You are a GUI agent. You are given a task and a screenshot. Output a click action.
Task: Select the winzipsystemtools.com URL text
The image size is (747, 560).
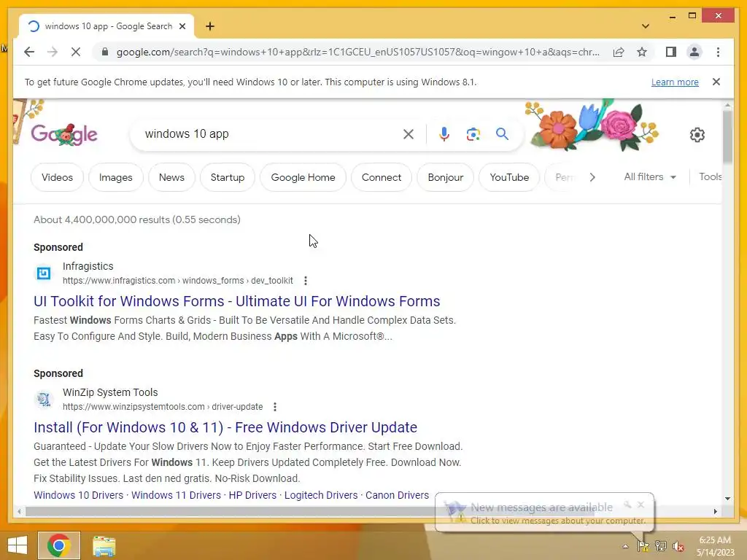point(163,407)
